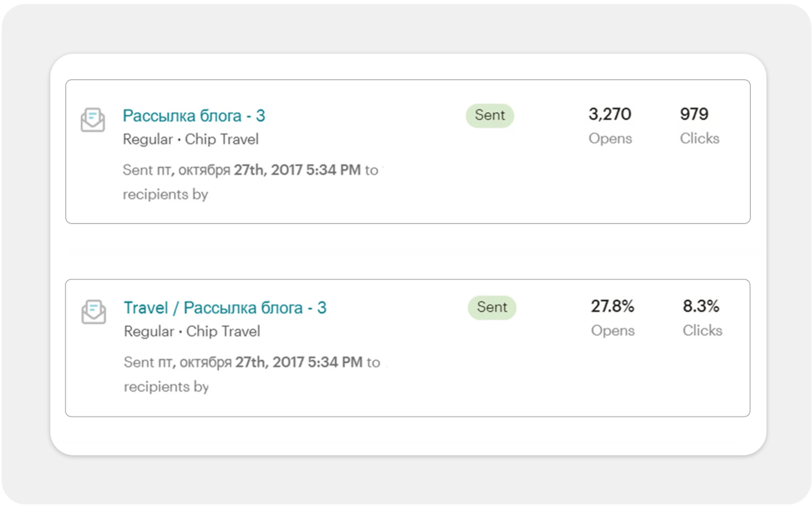Screen dimensions: 812x509
Task: Select the 3,270 opens count
Action: [x=610, y=115]
